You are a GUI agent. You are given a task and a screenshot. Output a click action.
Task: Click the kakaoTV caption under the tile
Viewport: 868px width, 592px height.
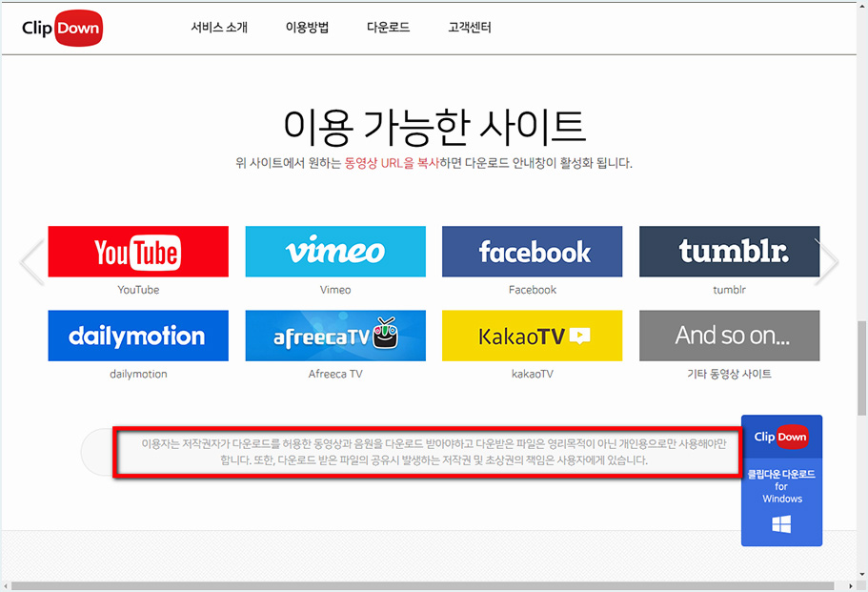(533, 374)
